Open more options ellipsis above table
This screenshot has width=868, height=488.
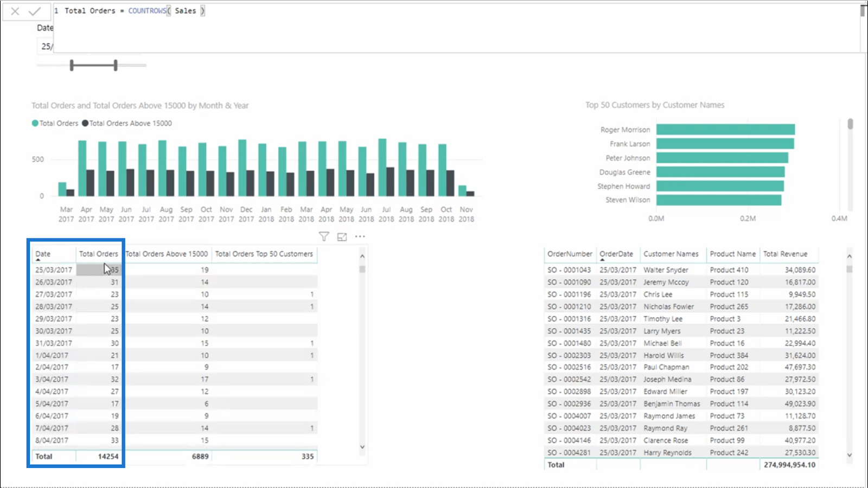point(360,236)
